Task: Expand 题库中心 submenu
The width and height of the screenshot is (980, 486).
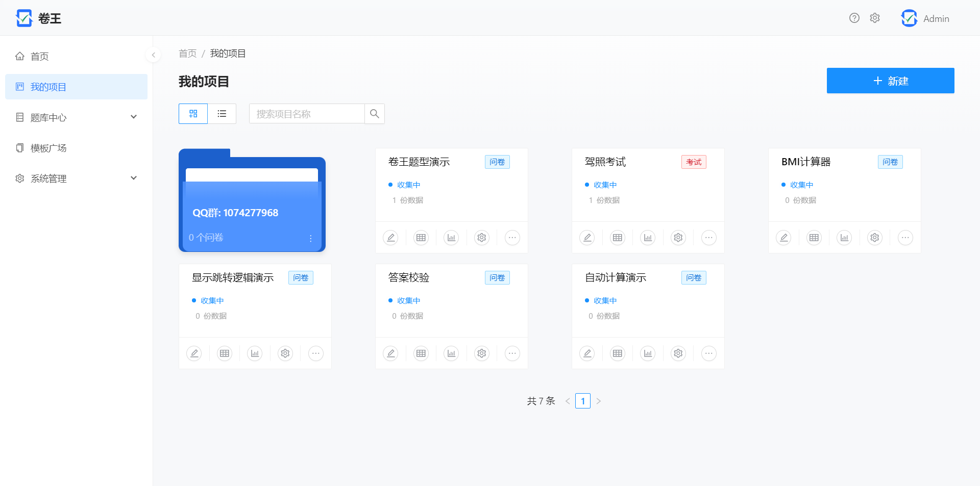Action: coord(77,117)
